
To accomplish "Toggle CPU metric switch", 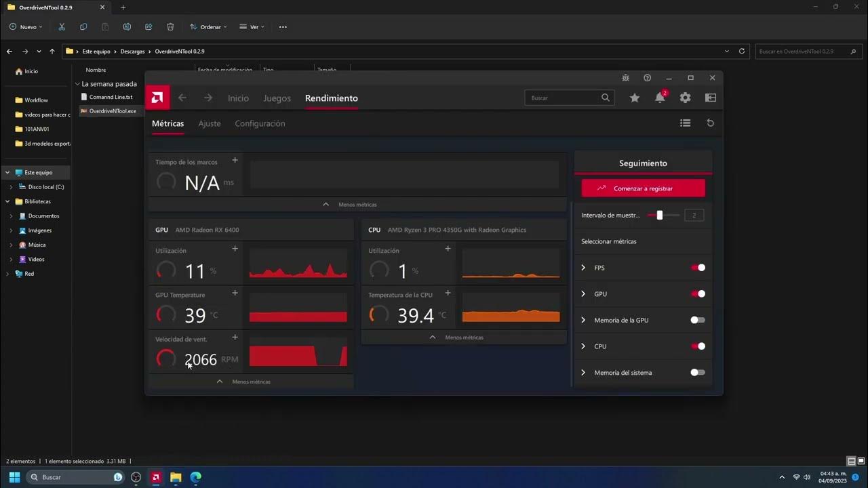I will pyautogui.click(x=698, y=346).
